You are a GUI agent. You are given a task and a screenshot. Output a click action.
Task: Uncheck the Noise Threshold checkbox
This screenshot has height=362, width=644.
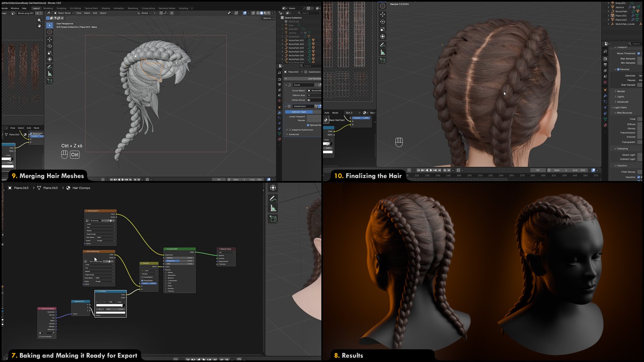[639, 53]
